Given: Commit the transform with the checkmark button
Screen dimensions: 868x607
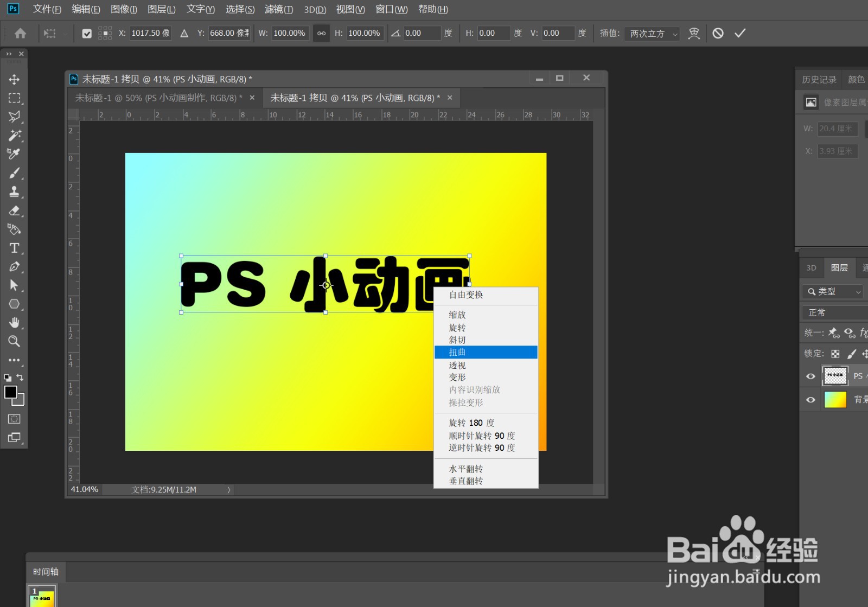Looking at the screenshot, I should [x=741, y=33].
